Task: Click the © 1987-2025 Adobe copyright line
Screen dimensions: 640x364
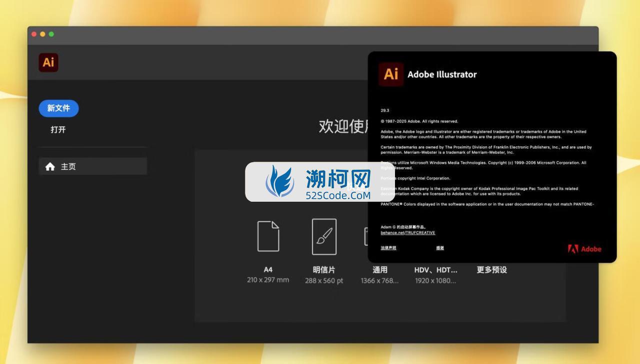Action: click(419, 121)
